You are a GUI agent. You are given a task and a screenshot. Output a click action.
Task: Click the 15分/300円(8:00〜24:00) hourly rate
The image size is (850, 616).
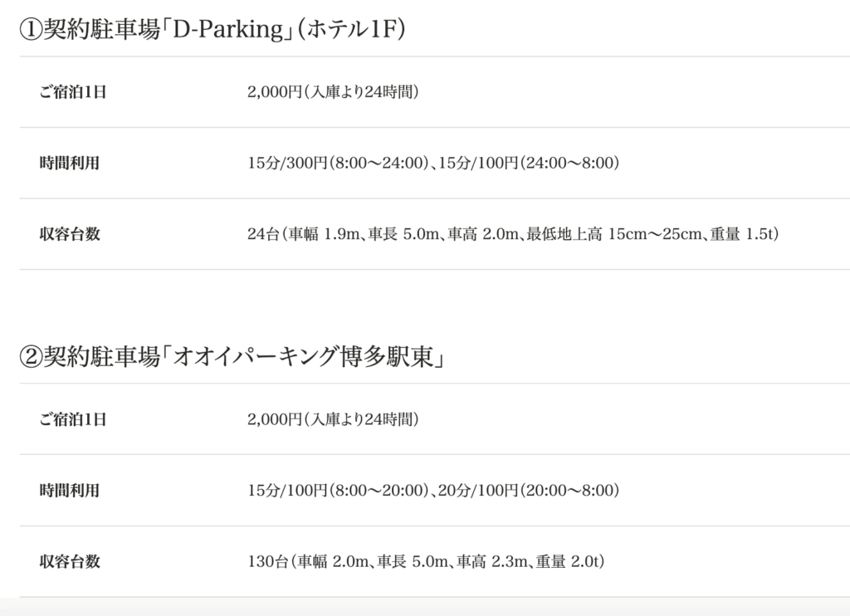pos(338,163)
